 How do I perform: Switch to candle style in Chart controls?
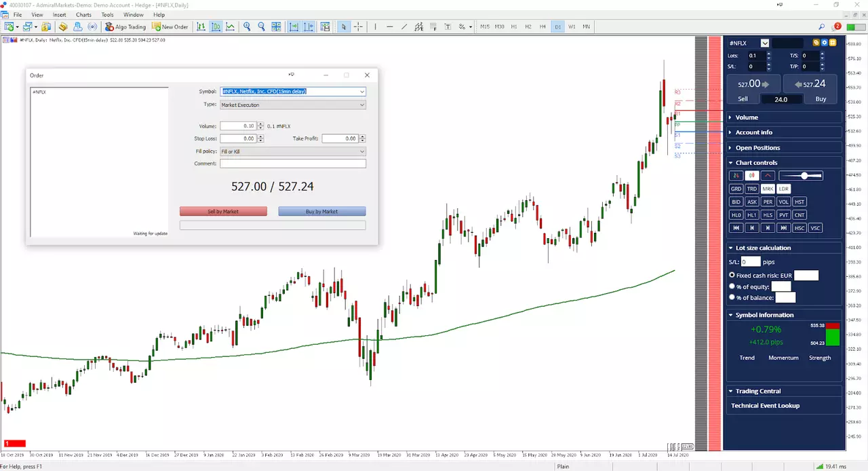click(752, 176)
